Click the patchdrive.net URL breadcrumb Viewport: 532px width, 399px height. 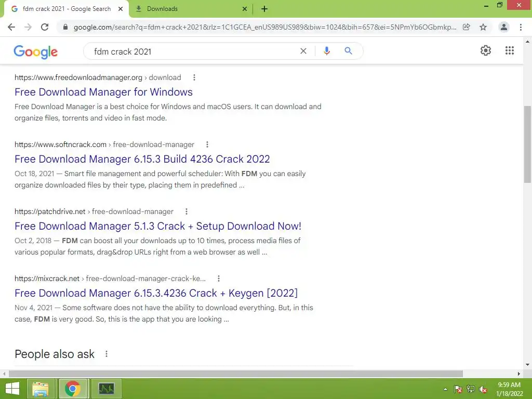(x=94, y=211)
